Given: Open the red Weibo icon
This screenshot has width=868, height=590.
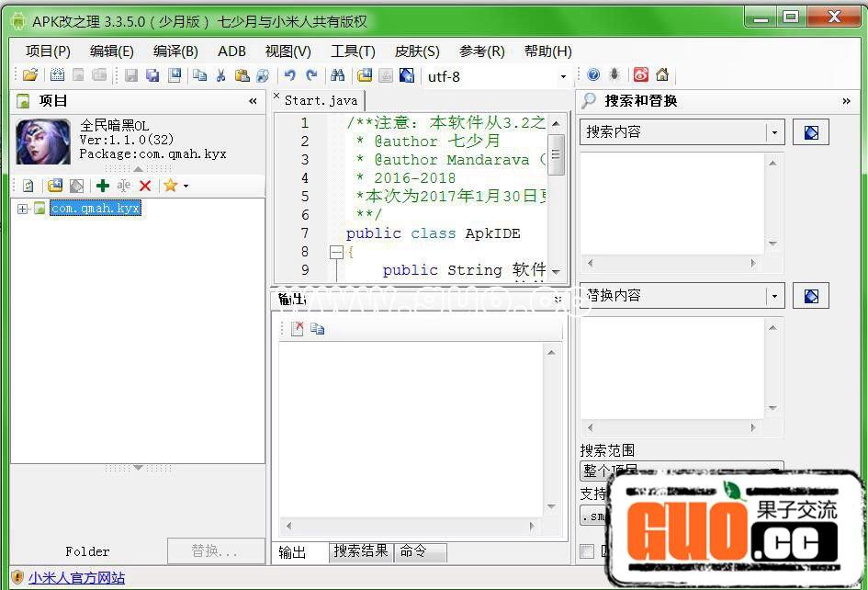Looking at the screenshot, I should (x=641, y=74).
